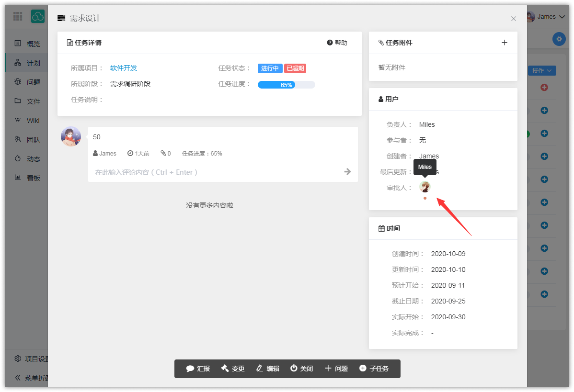Add a 子任务 from bottom toolbar

click(374, 369)
